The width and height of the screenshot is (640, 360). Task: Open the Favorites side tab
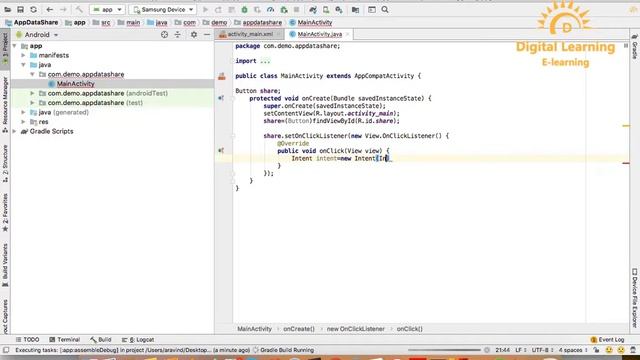tap(5, 212)
